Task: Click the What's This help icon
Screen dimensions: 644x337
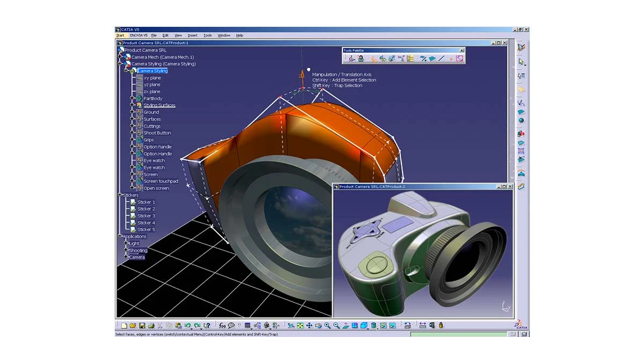Action: [x=207, y=326]
